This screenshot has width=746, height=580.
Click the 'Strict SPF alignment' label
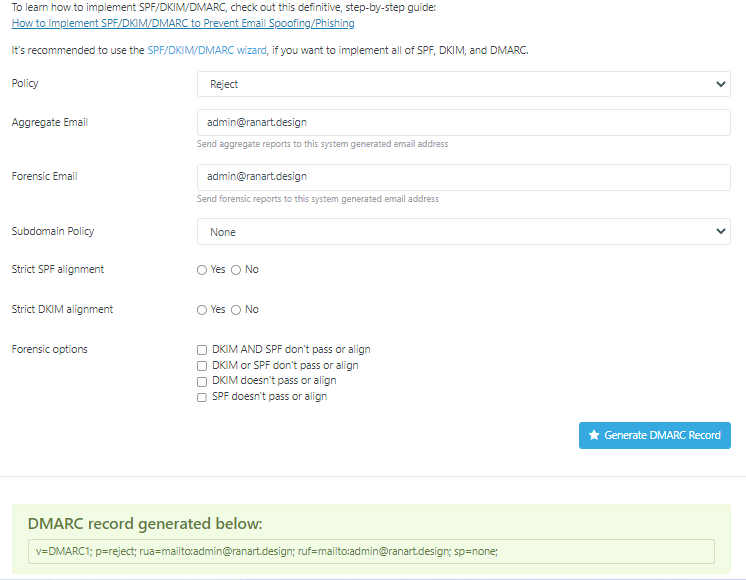point(58,269)
